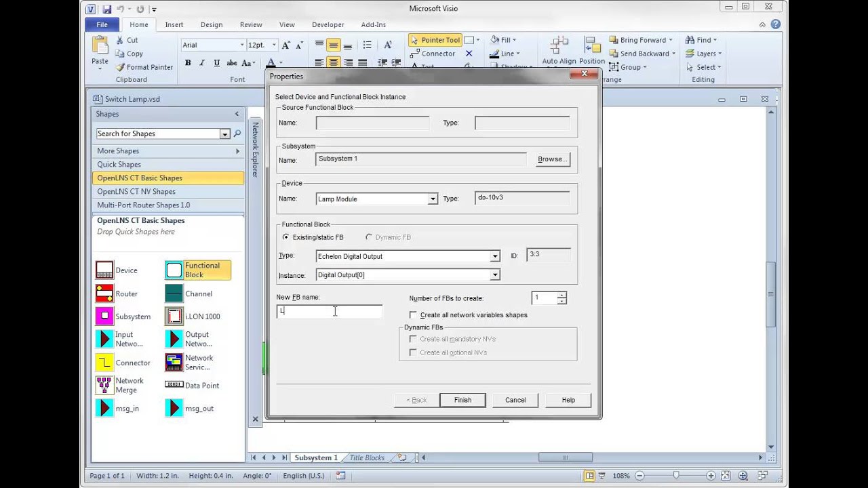Click the Save icon in quick access toolbar
The image size is (868, 488).
[107, 9]
